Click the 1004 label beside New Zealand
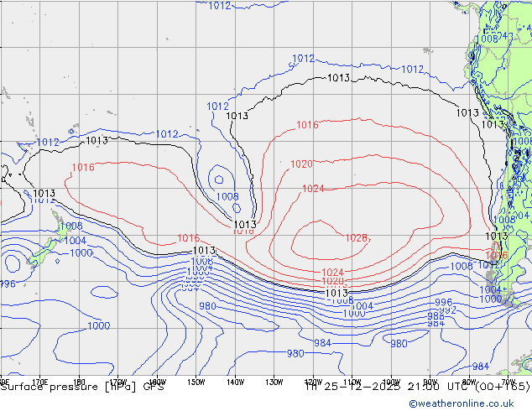Image resolution: width=532 pixels, height=411 pixels. 75,241
